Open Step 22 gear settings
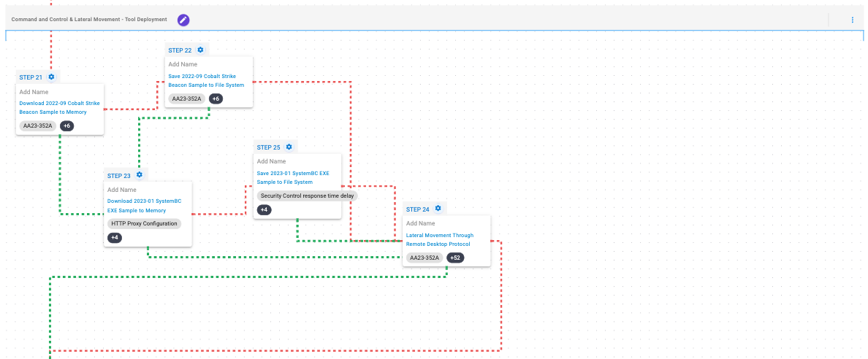This screenshot has height=359, width=868. 200,50
